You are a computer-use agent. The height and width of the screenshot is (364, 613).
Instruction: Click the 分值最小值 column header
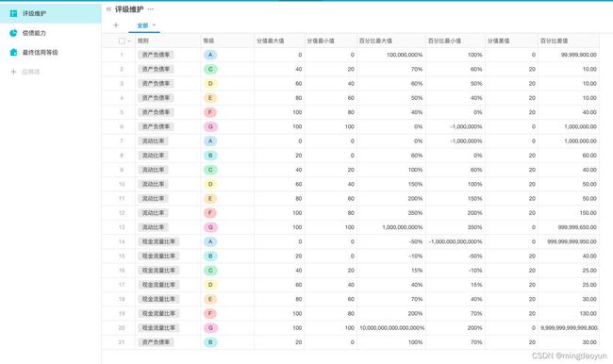pos(331,41)
